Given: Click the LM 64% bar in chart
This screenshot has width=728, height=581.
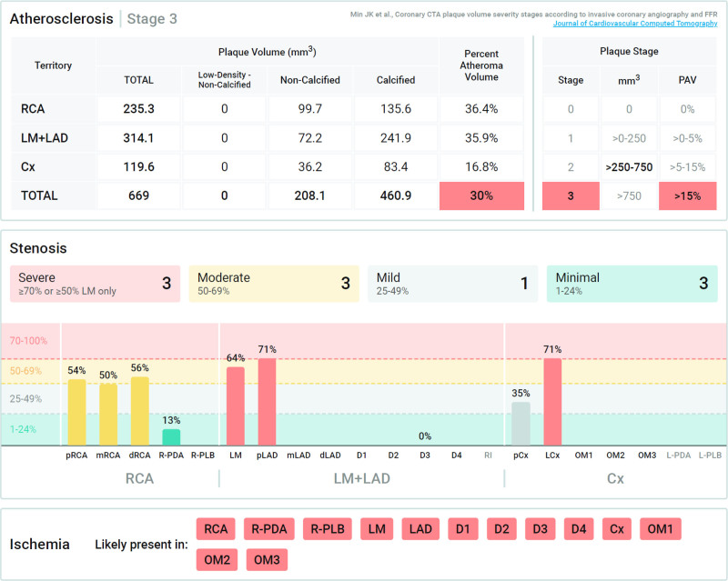Looking at the screenshot, I should click(236, 406).
